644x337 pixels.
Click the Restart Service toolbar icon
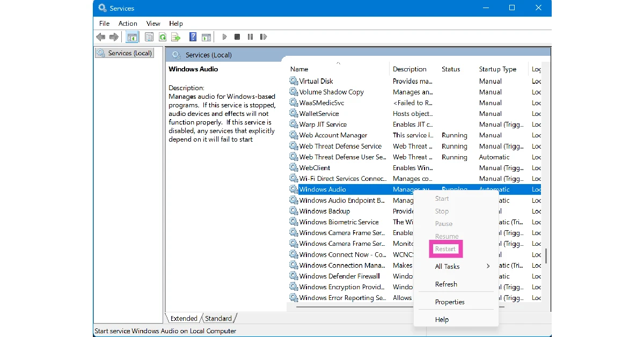pyautogui.click(x=263, y=36)
